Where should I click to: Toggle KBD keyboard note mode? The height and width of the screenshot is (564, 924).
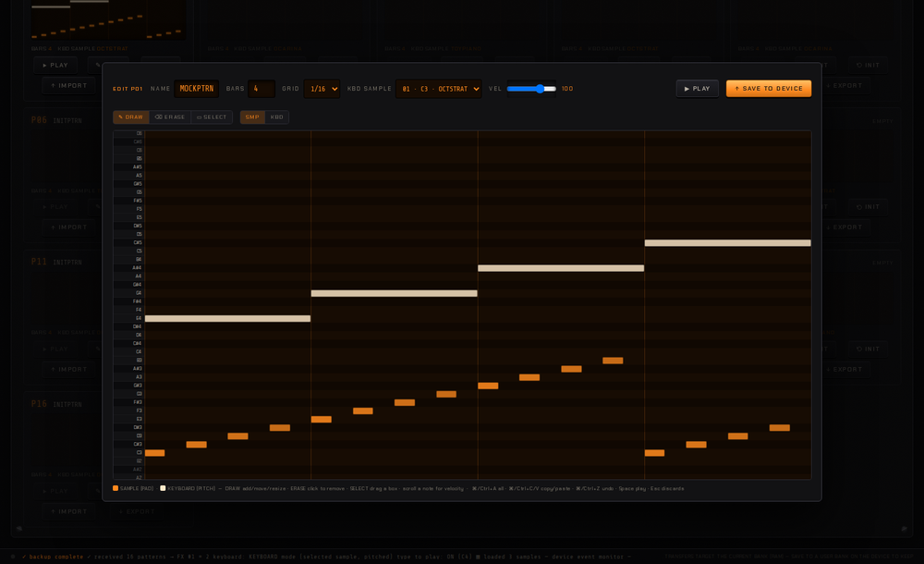click(277, 116)
